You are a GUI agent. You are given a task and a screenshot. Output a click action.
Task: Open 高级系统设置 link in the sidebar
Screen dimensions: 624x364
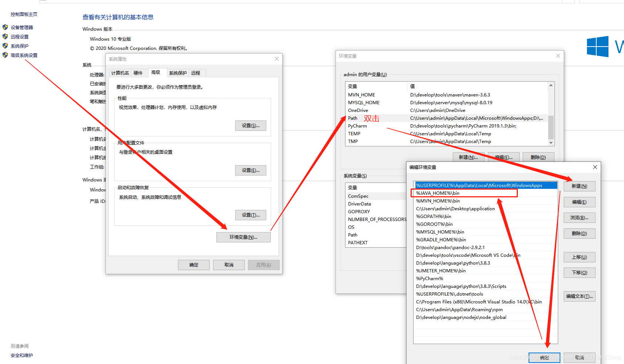24,55
